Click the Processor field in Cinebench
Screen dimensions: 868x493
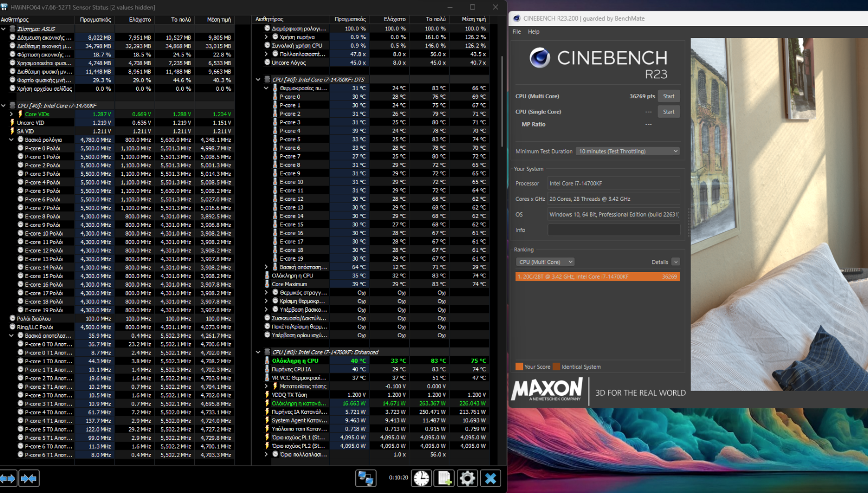pyautogui.click(x=614, y=184)
